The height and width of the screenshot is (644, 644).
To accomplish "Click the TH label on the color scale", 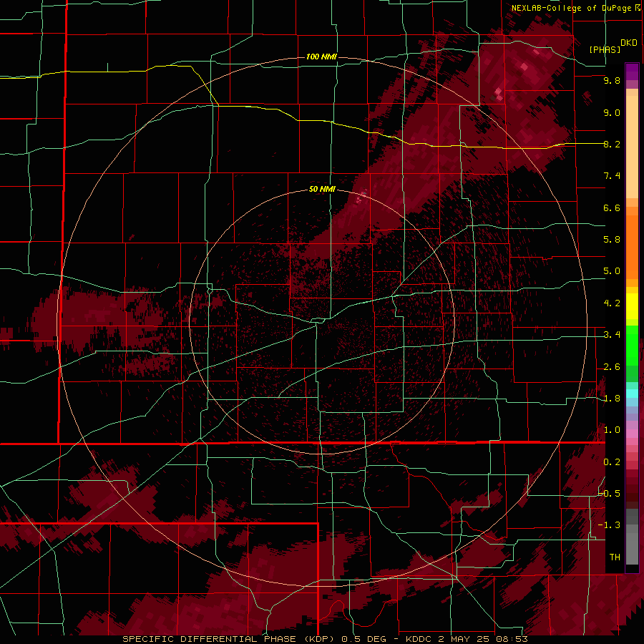I will click(615, 557).
